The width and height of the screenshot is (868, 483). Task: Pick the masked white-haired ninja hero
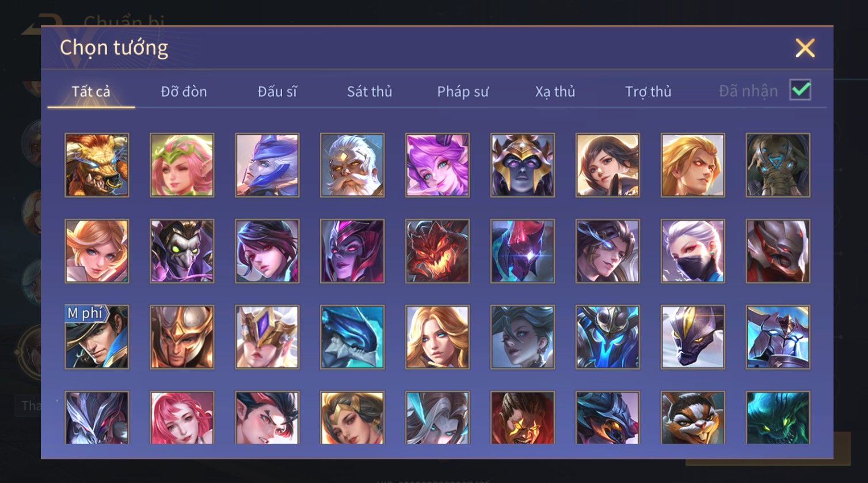693,251
